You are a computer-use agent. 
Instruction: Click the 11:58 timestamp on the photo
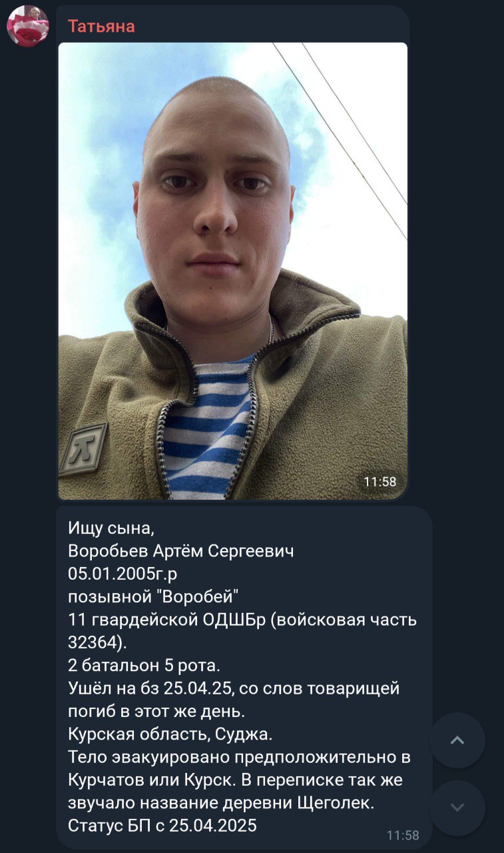click(380, 482)
